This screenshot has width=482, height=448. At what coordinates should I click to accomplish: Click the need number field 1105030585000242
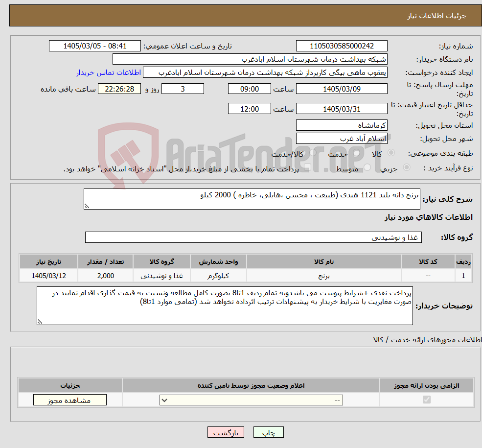click(342, 46)
